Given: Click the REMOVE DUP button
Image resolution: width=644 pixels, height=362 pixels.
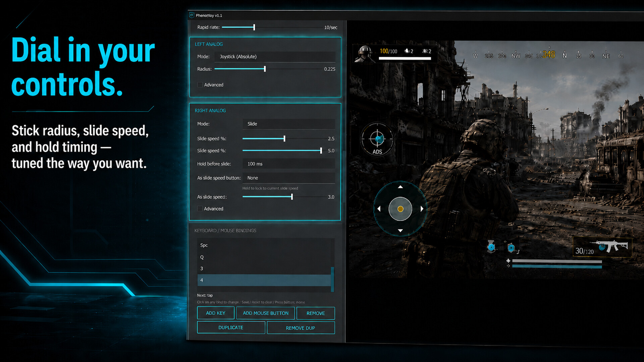Looking at the screenshot, I should tap(301, 328).
